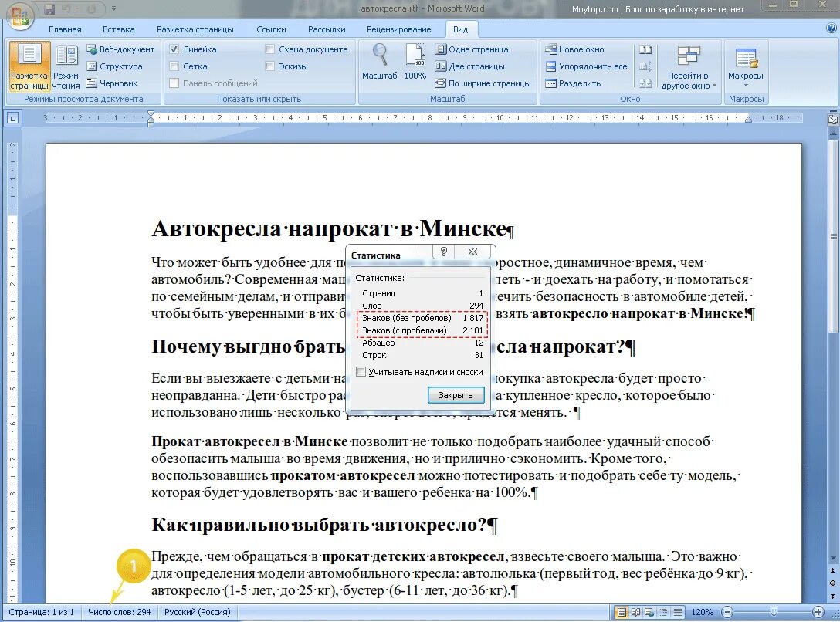Select Print Layout view (Разметка страницы) in ribbon

click(x=29, y=67)
